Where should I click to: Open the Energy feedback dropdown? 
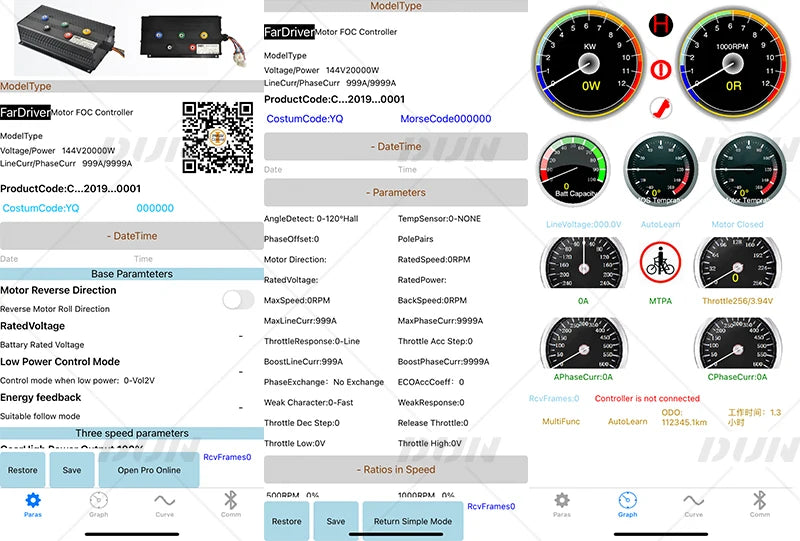click(x=240, y=407)
